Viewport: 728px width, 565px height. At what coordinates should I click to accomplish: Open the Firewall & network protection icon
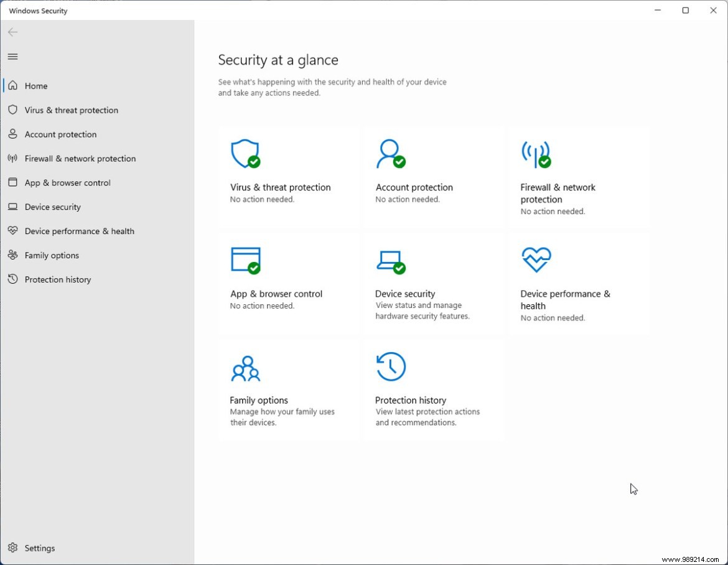536,154
